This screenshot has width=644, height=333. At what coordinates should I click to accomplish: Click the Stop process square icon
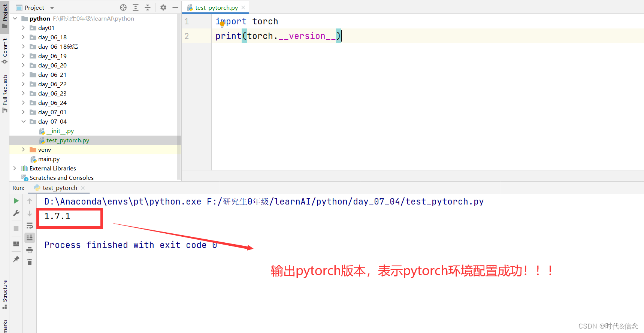point(16,228)
